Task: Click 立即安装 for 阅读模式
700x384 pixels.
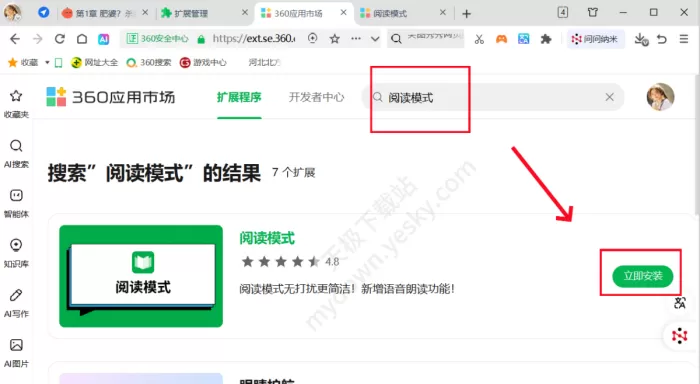Action: (x=642, y=276)
